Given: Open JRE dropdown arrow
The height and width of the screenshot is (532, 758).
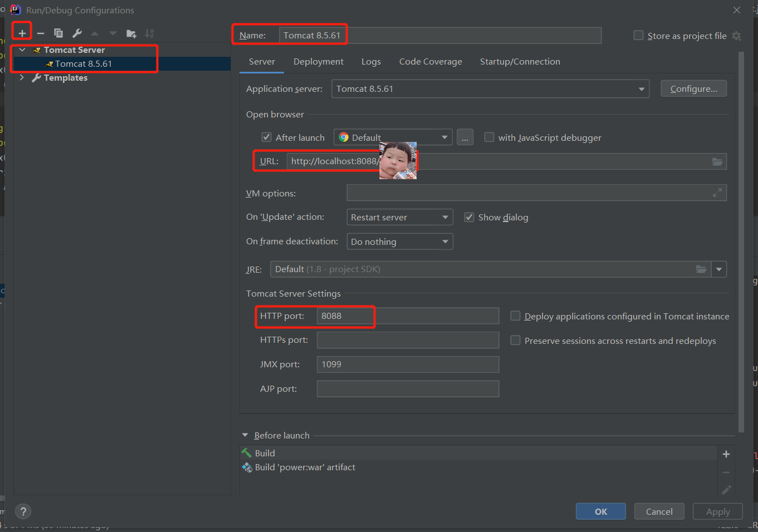Looking at the screenshot, I should tap(719, 269).
